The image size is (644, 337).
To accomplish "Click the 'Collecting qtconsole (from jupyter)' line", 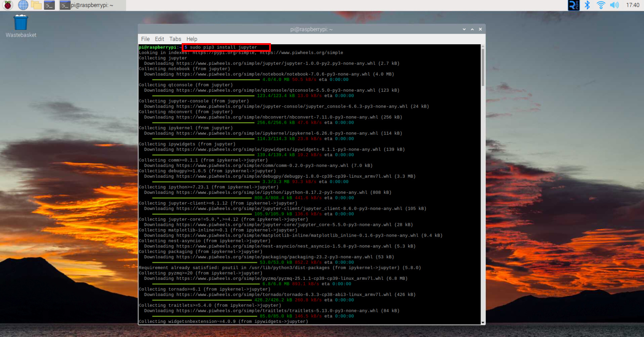I will coord(186,85).
